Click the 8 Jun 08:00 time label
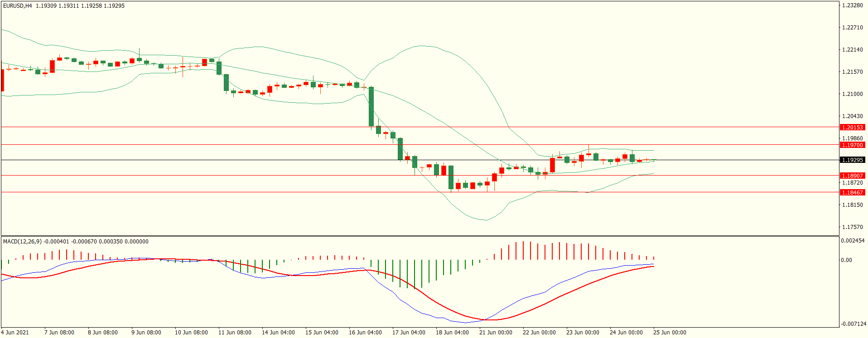This screenshot has width=868, height=338. (103, 333)
